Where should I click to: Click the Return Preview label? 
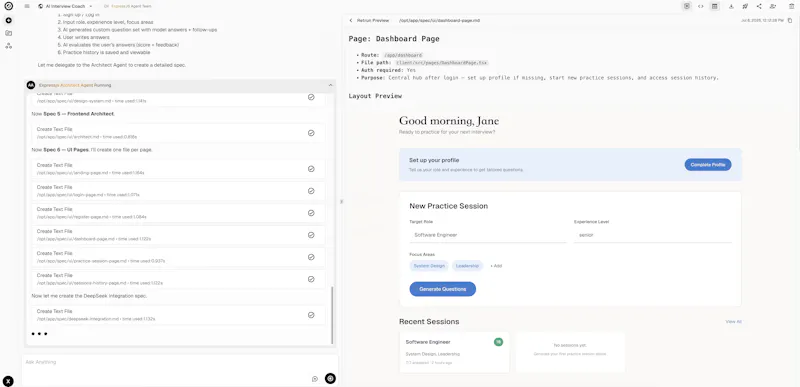click(373, 20)
